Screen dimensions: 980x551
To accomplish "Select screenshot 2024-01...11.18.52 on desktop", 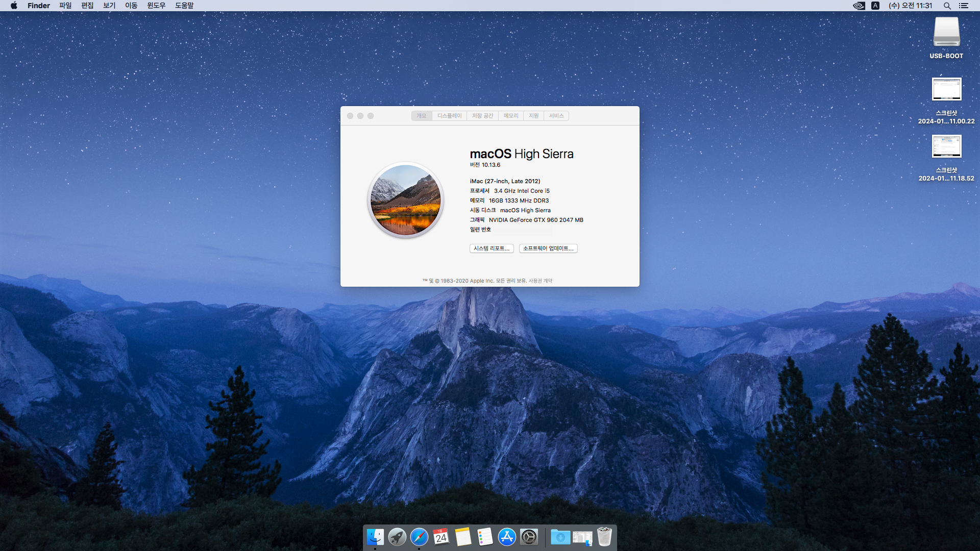I will coord(946,158).
